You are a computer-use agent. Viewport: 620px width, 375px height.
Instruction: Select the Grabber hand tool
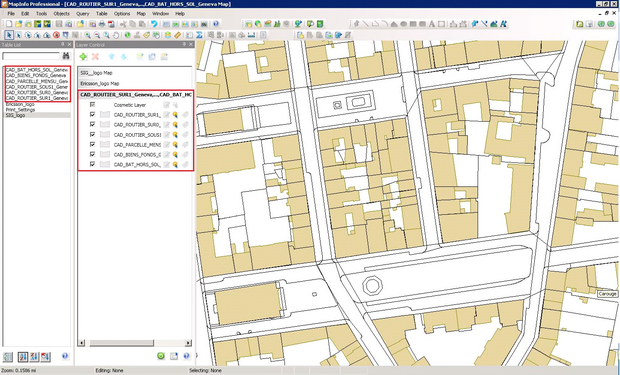tap(116, 35)
